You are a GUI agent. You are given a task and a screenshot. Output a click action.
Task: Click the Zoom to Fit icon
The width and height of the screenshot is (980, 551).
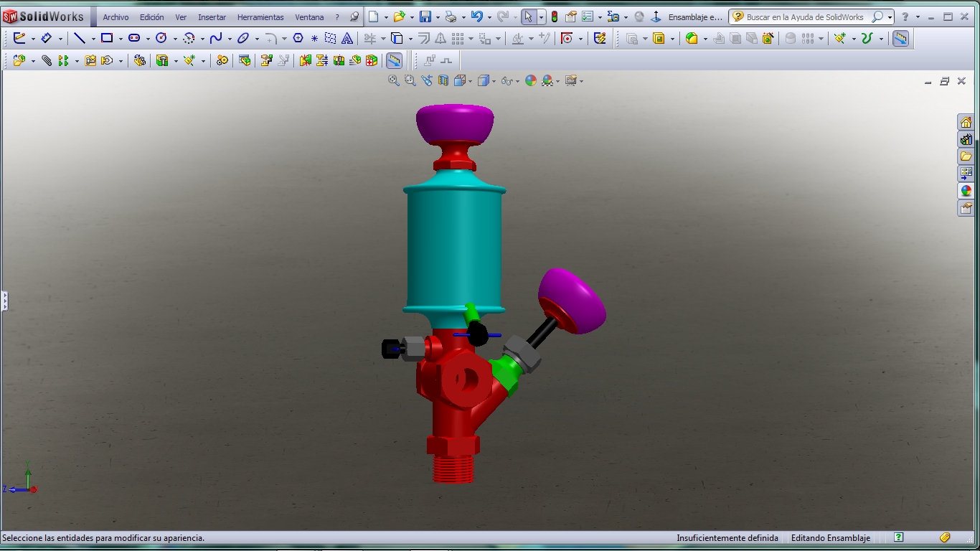(394, 81)
